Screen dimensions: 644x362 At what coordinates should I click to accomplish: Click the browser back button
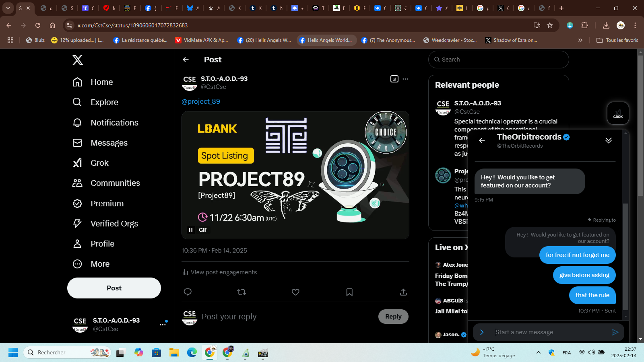click(9, 25)
